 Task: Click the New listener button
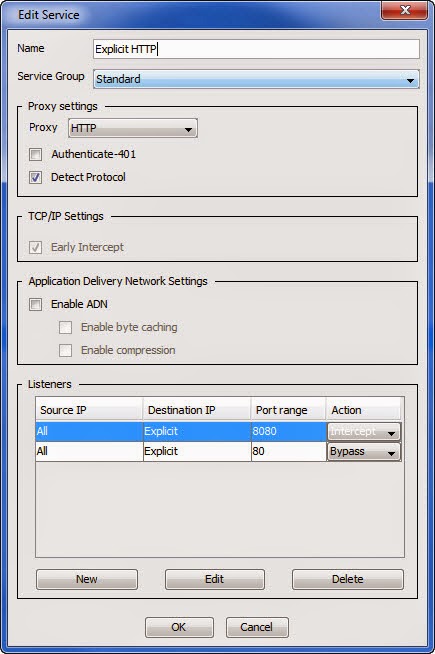[x=87, y=579]
